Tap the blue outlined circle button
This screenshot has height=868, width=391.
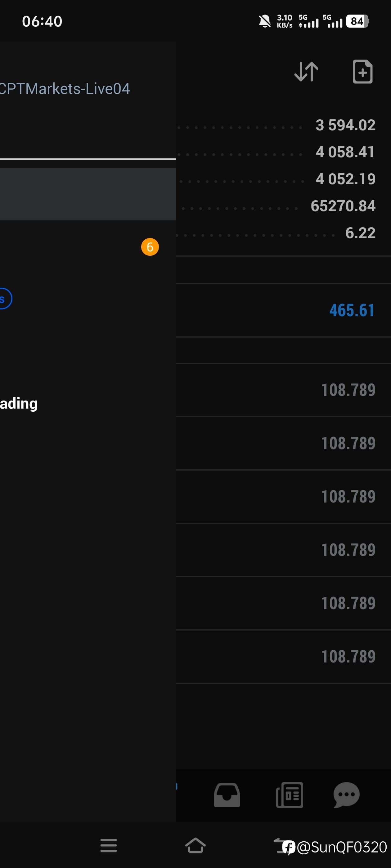pyautogui.click(x=5, y=299)
